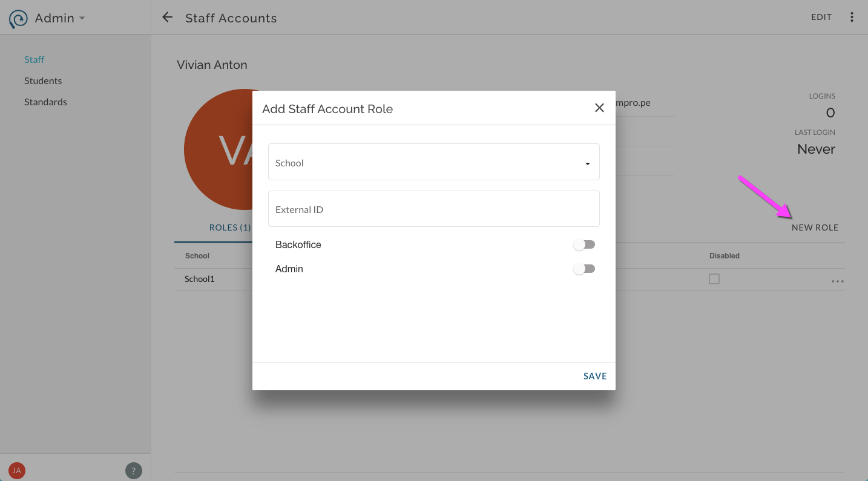Select Standards in the sidebar
The image size is (868, 481).
click(x=45, y=102)
